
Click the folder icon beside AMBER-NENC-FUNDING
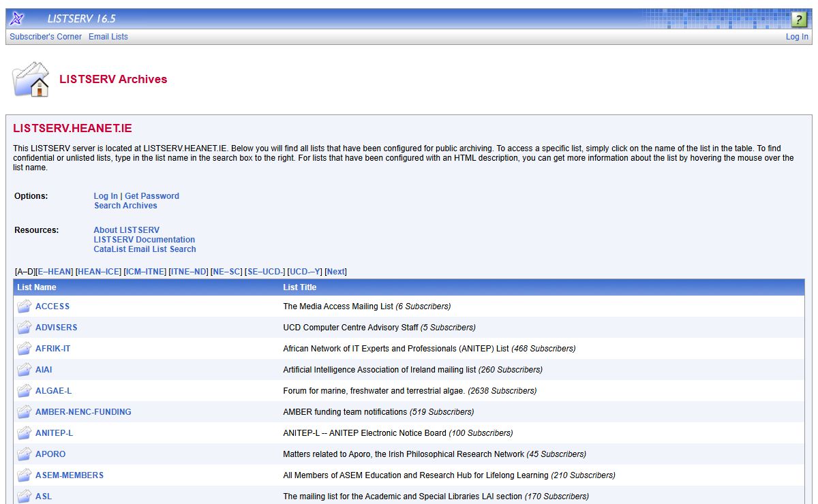pos(25,412)
